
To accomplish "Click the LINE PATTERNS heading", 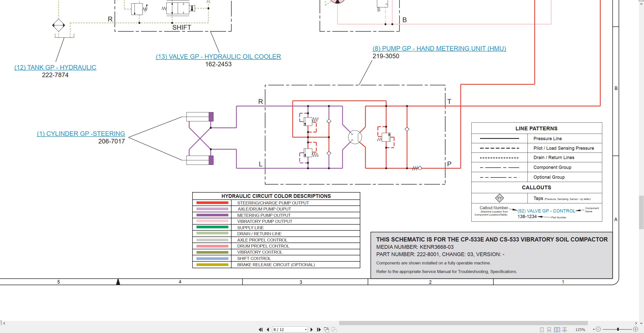I will [536, 129].
